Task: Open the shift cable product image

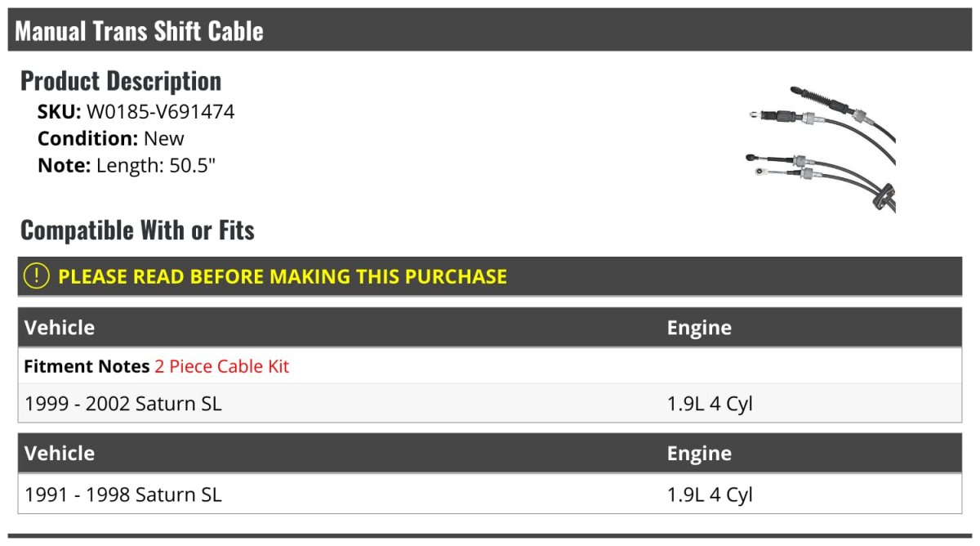Action: (x=821, y=148)
